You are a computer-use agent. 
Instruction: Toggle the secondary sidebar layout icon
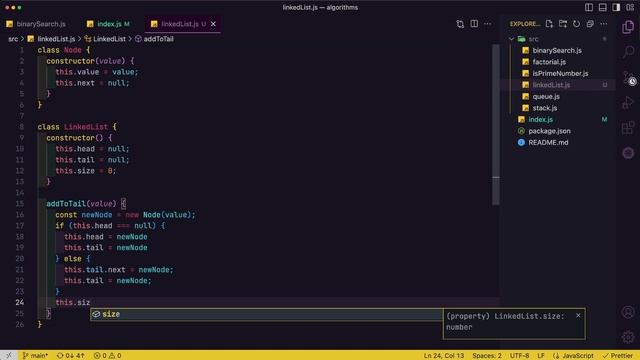tap(616, 7)
